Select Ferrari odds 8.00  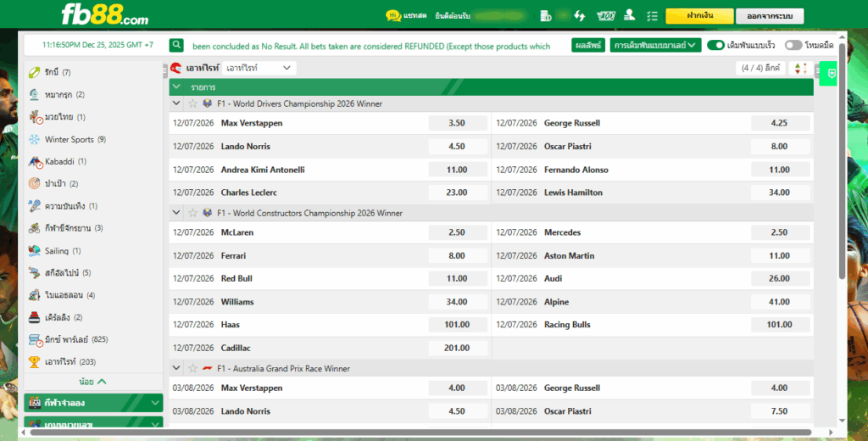click(x=458, y=255)
